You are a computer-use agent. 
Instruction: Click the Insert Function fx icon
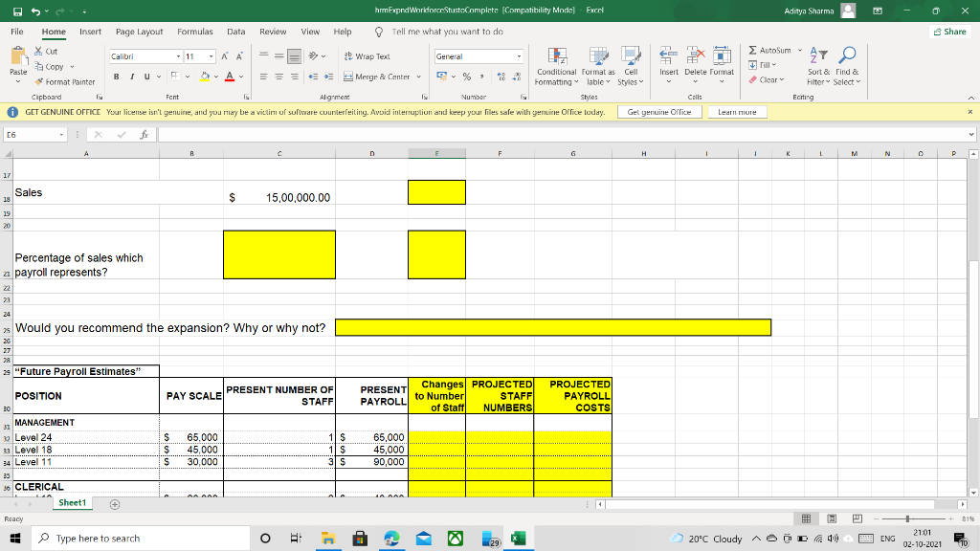144,134
